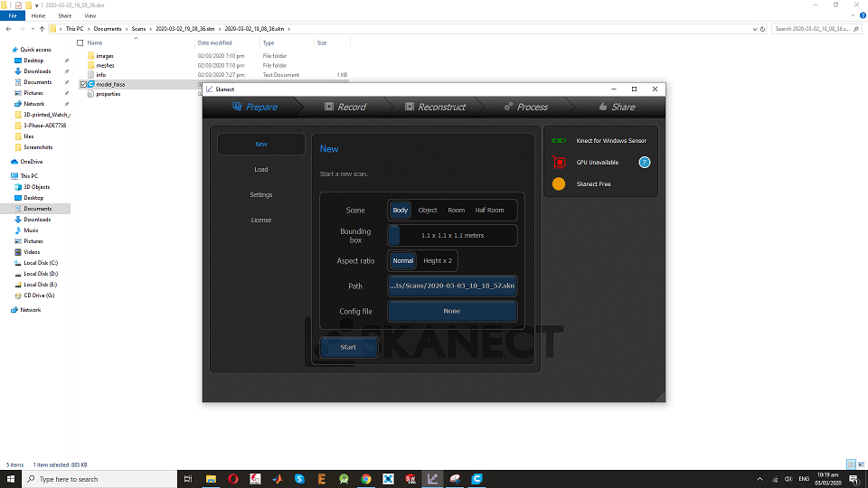Click Explorer's Back arrow
868x488 pixels.
point(9,29)
